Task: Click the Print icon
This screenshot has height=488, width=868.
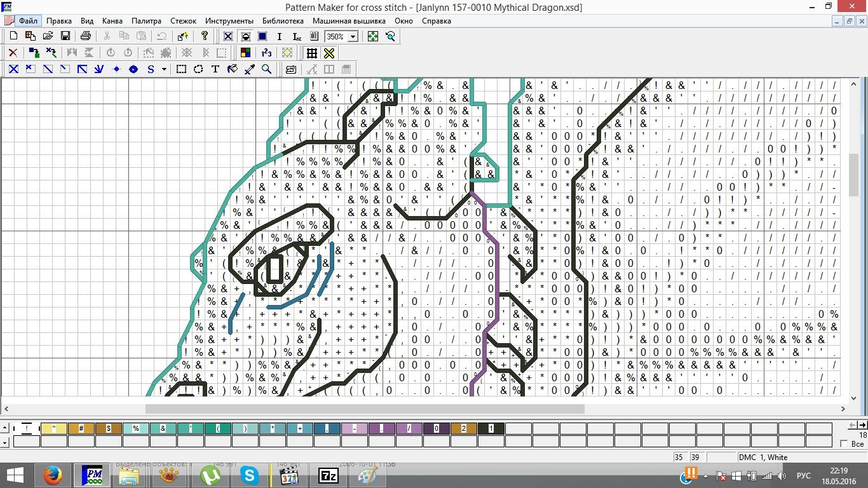Action: 86,36
